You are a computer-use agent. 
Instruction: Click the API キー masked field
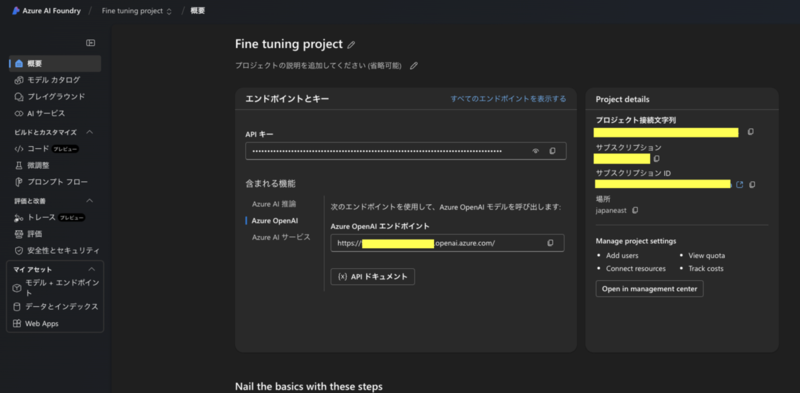click(x=406, y=151)
